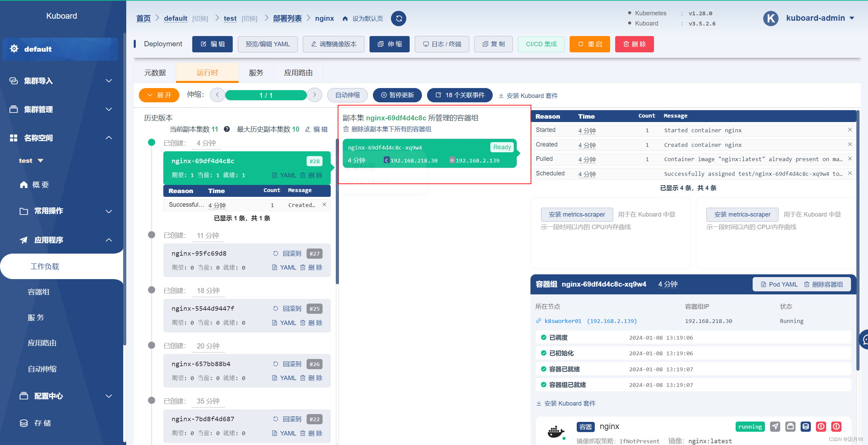
Task: Open k8sworker01 node link
Action: (x=563, y=321)
